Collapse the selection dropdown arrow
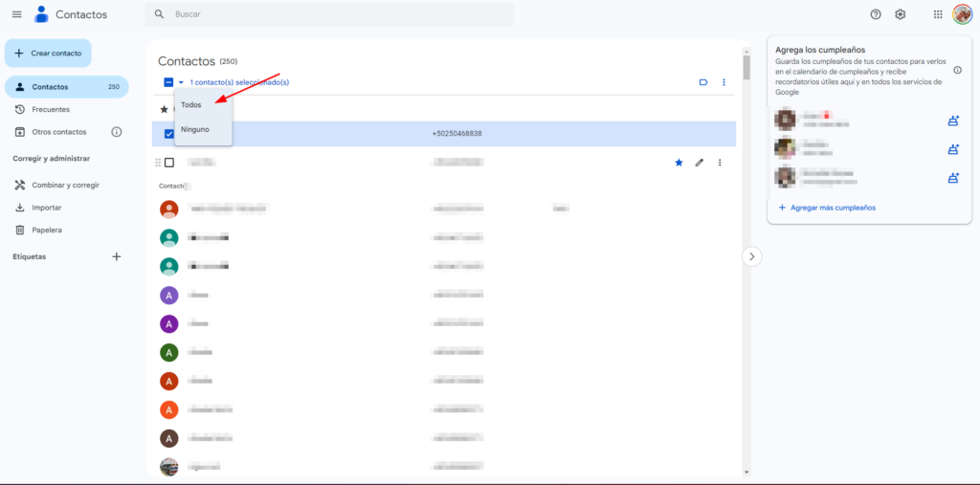980x485 pixels. [181, 82]
